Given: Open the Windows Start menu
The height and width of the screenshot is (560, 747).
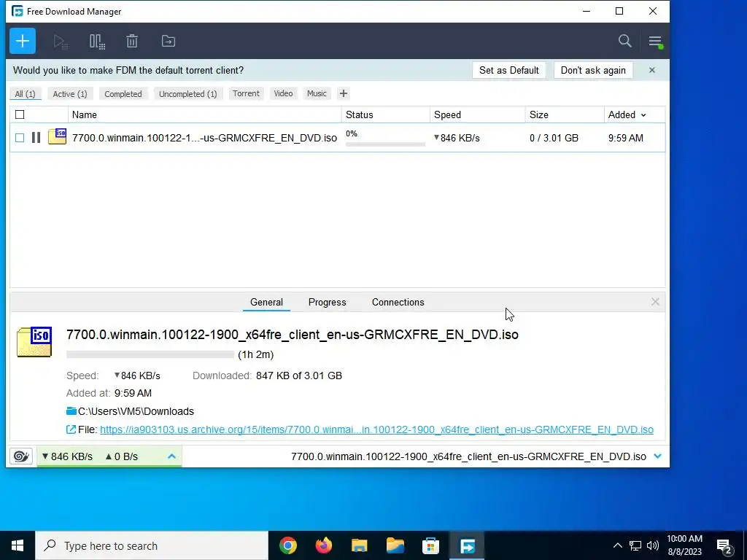Looking at the screenshot, I should [x=18, y=545].
